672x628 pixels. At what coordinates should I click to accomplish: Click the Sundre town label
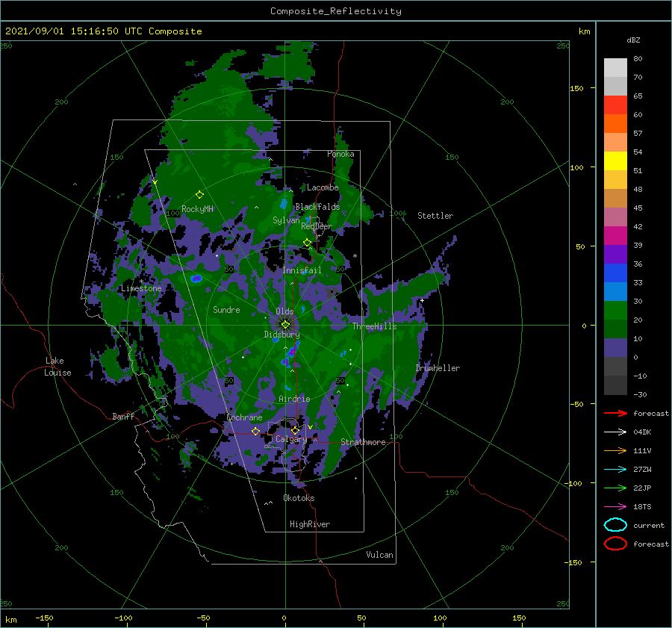[x=226, y=310]
